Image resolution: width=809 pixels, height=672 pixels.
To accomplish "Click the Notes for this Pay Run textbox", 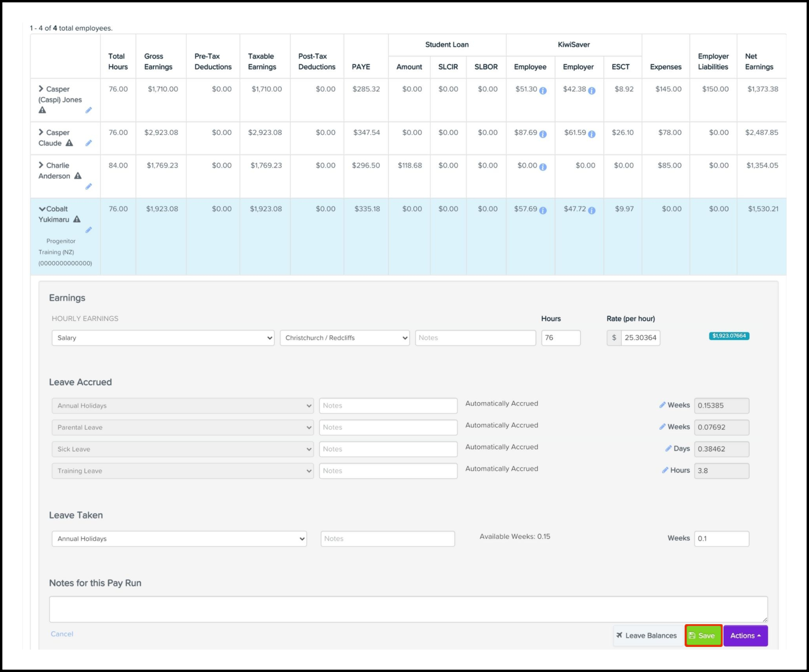I will coord(408,609).
